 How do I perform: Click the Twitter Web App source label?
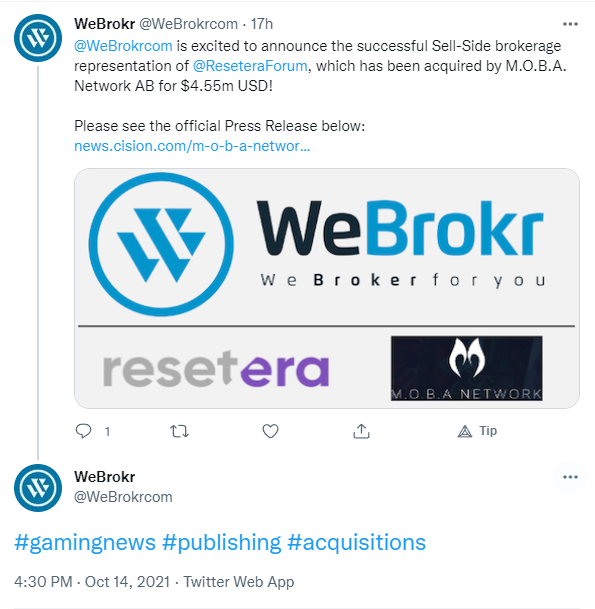pyautogui.click(x=238, y=582)
